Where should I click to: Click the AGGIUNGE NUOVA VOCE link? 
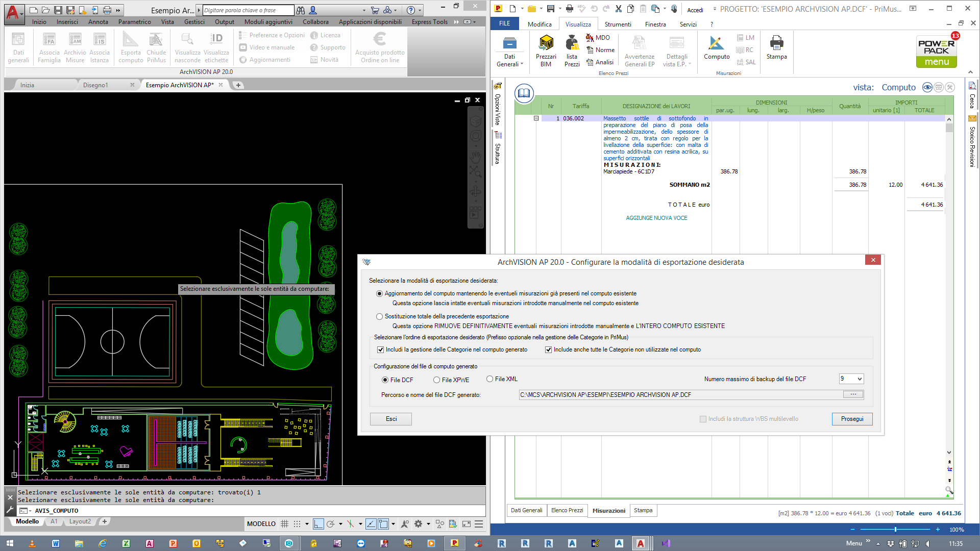[x=656, y=218]
